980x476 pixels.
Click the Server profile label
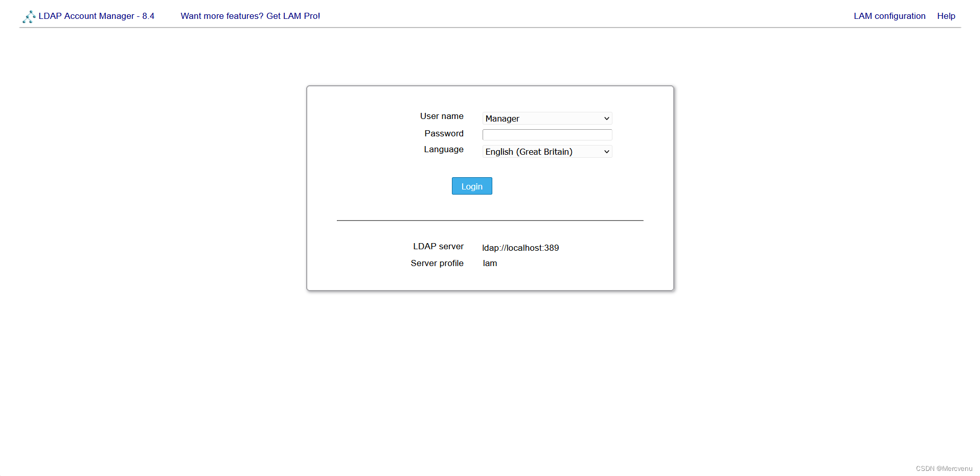437,263
